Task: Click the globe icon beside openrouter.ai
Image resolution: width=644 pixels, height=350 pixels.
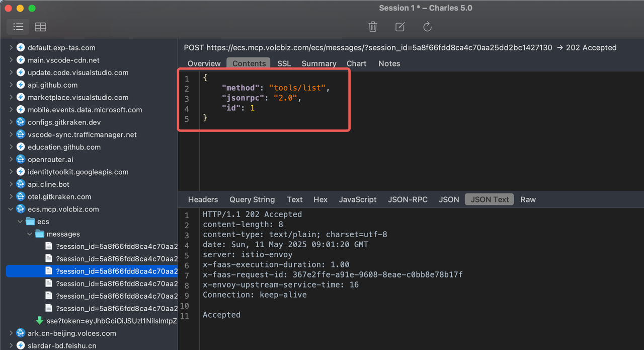Action: 21,159
